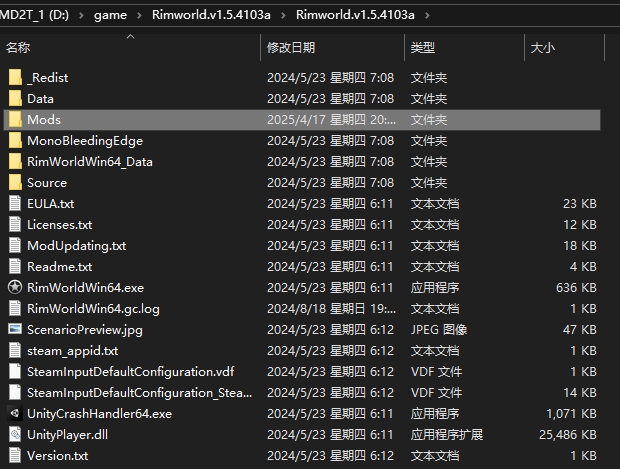Click the EULA.txt document icon
Screen dimensions: 620x469
(x=15, y=203)
